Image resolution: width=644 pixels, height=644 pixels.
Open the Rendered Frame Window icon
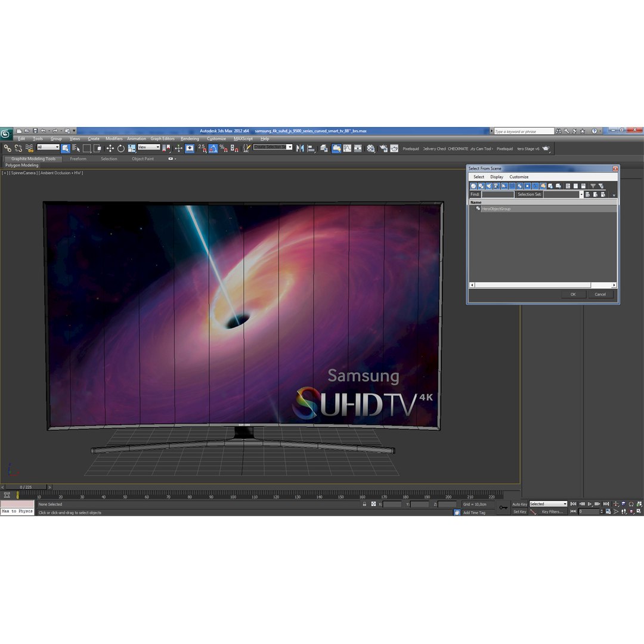[x=394, y=148]
